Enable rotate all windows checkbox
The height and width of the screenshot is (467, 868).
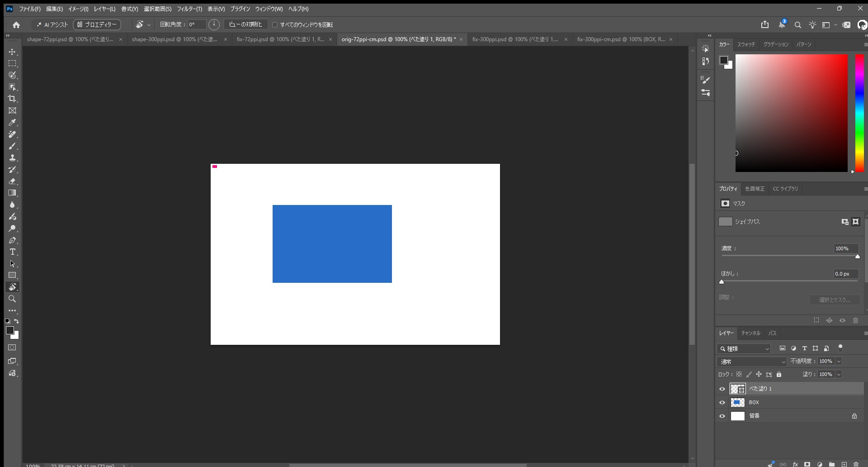point(274,25)
